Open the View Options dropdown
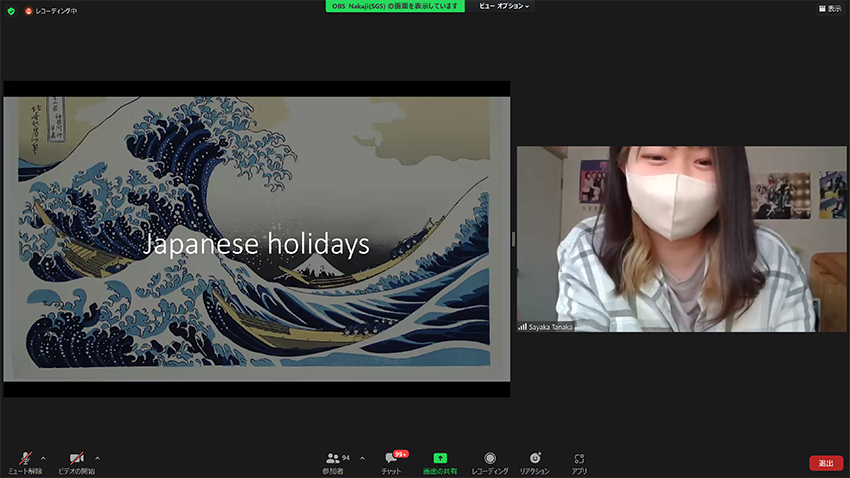 (x=504, y=6)
